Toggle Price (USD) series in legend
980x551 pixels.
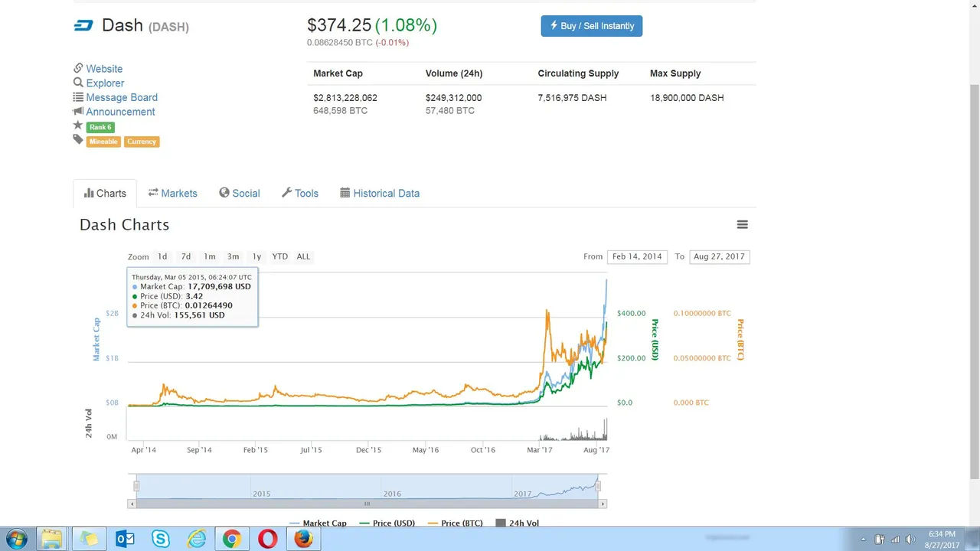(x=387, y=523)
